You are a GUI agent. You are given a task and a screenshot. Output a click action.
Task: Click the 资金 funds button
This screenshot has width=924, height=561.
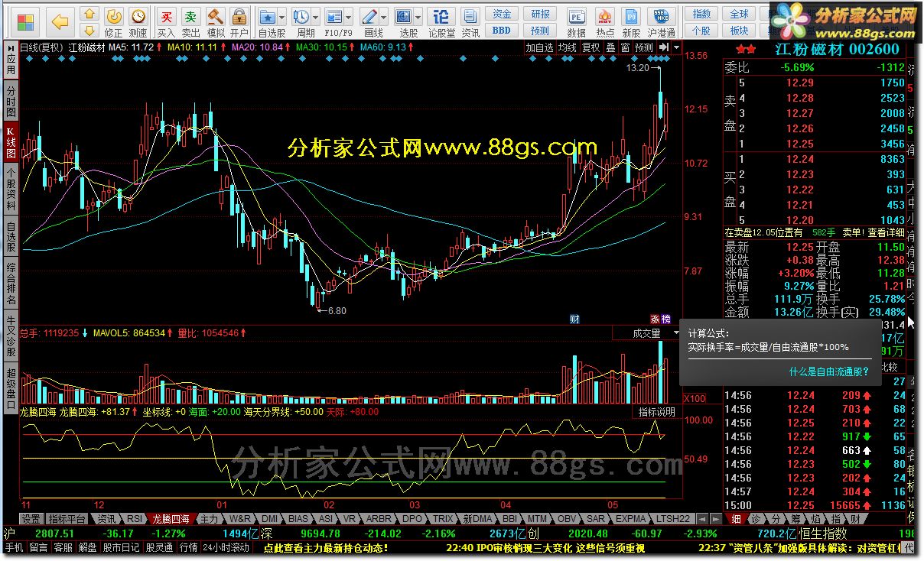click(502, 14)
